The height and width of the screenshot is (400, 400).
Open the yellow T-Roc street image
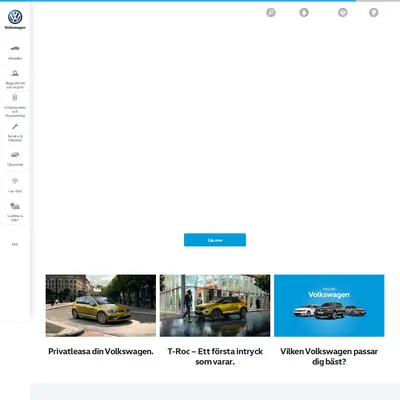click(215, 306)
